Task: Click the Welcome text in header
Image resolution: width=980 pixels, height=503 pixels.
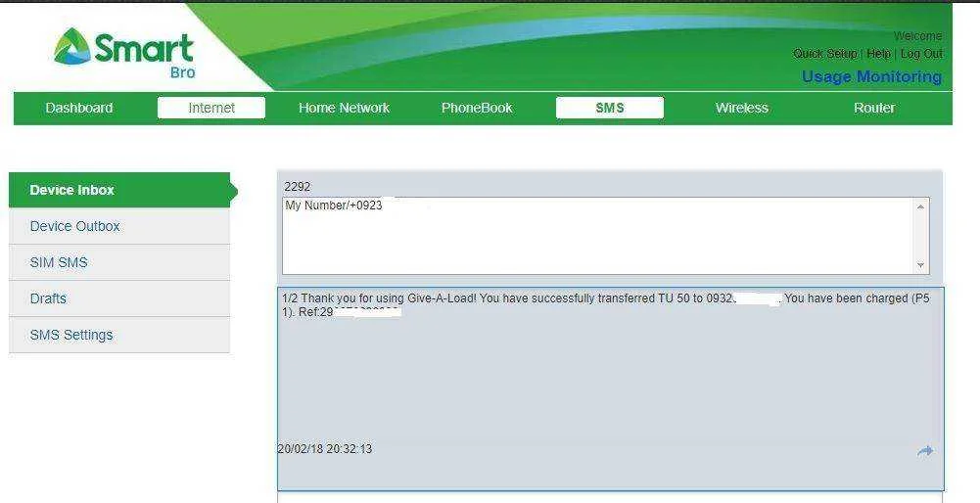Action: click(917, 36)
